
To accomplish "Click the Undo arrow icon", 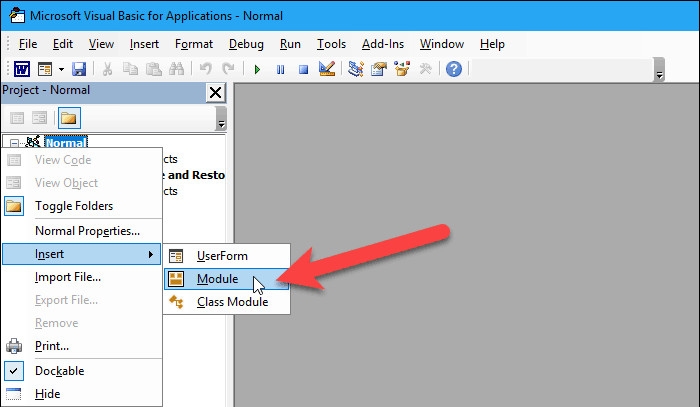I will 205,69.
